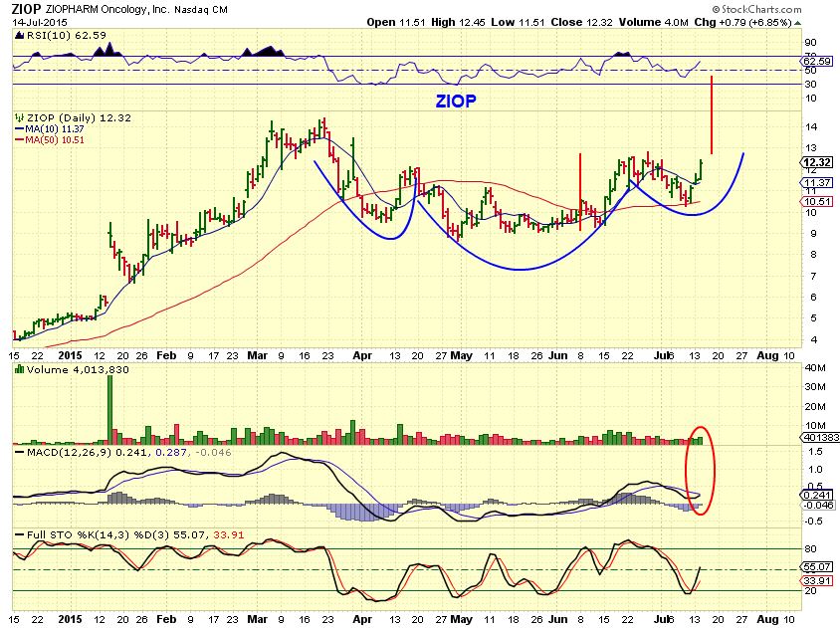Click the 40M label on volume axis
Image resolution: width=840 pixels, height=628 pixels.
[x=814, y=367]
